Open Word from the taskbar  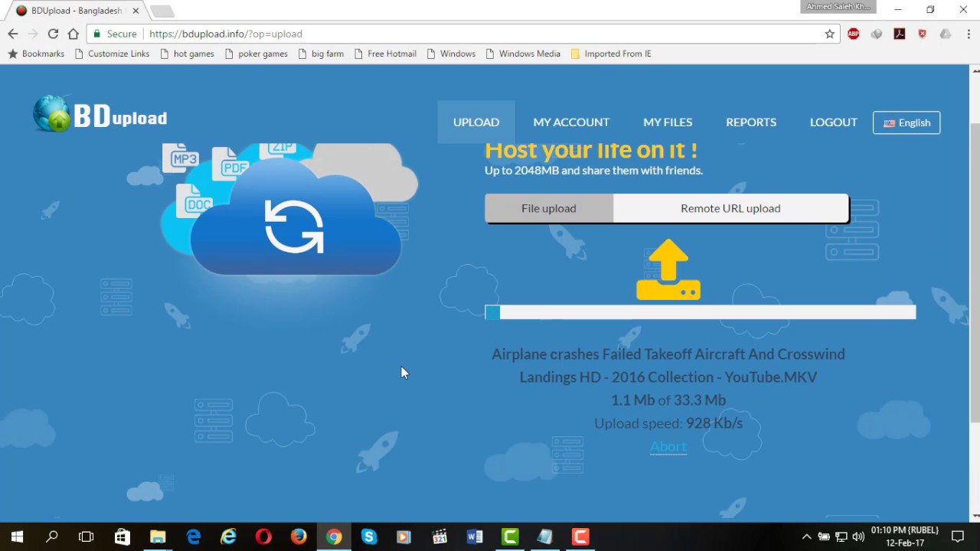click(475, 536)
